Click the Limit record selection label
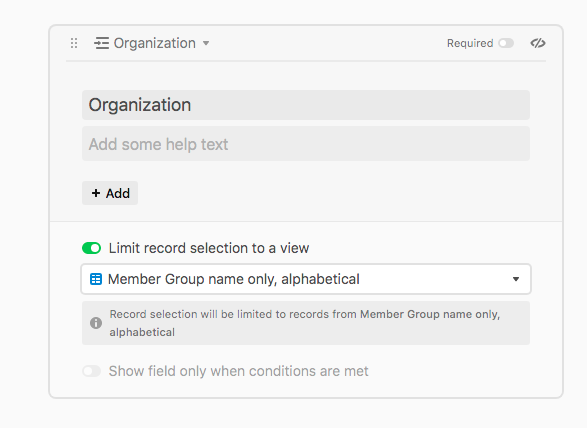This screenshot has width=587, height=428. 209,248
